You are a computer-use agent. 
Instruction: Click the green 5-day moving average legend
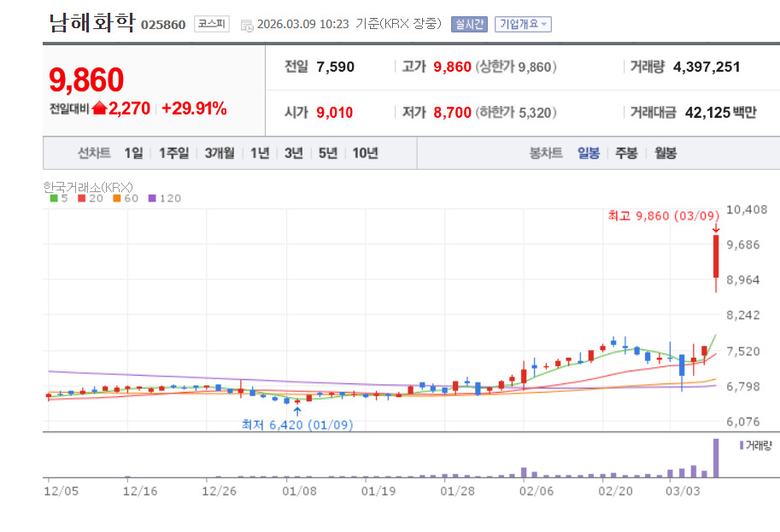pos(58,198)
